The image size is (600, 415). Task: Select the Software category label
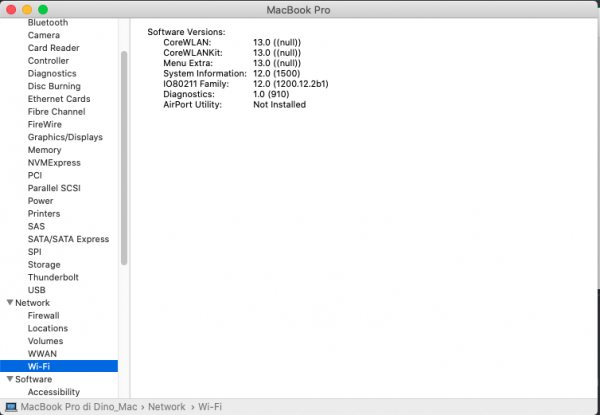(x=33, y=379)
